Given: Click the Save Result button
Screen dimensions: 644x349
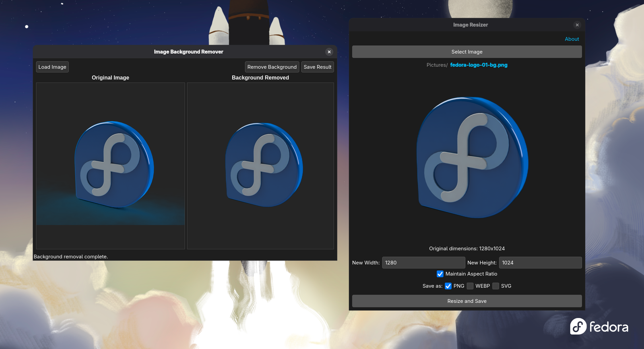Looking at the screenshot, I should (x=318, y=67).
